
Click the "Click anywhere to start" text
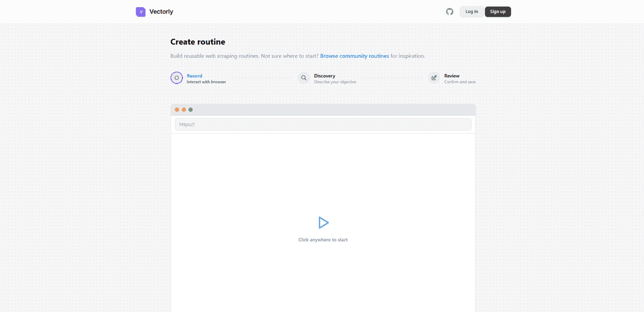(x=323, y=240)
